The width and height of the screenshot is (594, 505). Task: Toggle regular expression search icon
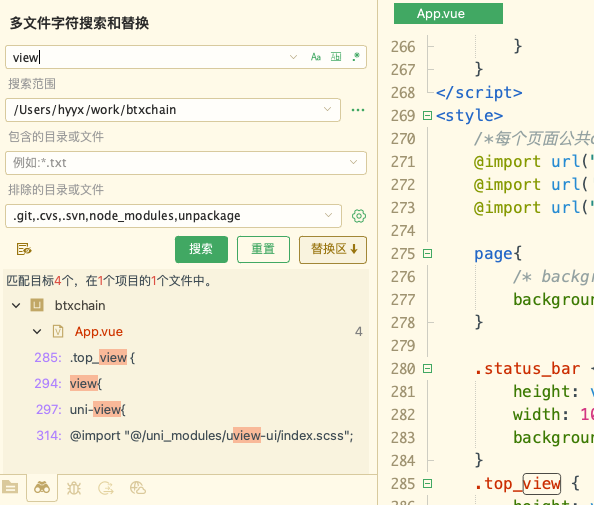click(356, 57)
